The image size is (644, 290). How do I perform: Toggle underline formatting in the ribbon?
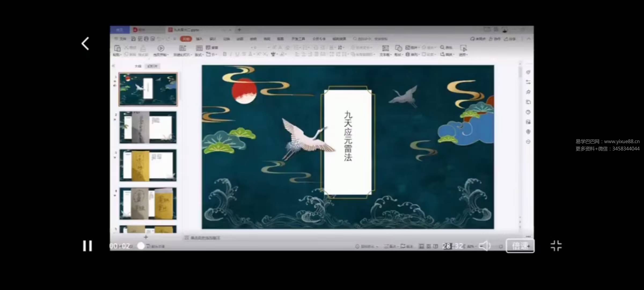coord(237,54)
